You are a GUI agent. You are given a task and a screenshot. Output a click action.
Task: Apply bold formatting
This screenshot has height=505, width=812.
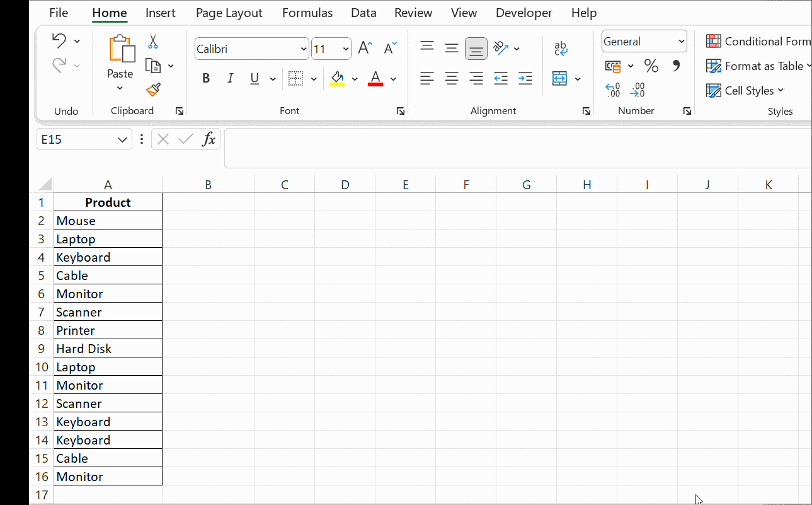[206, 78]
